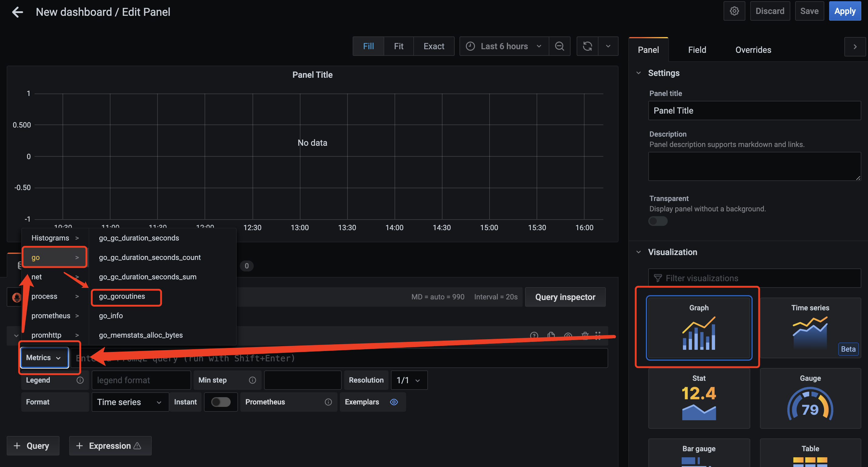This screenshot has width=868, height=467.
Task: Add a new Expression
Action: pos(110,446)
